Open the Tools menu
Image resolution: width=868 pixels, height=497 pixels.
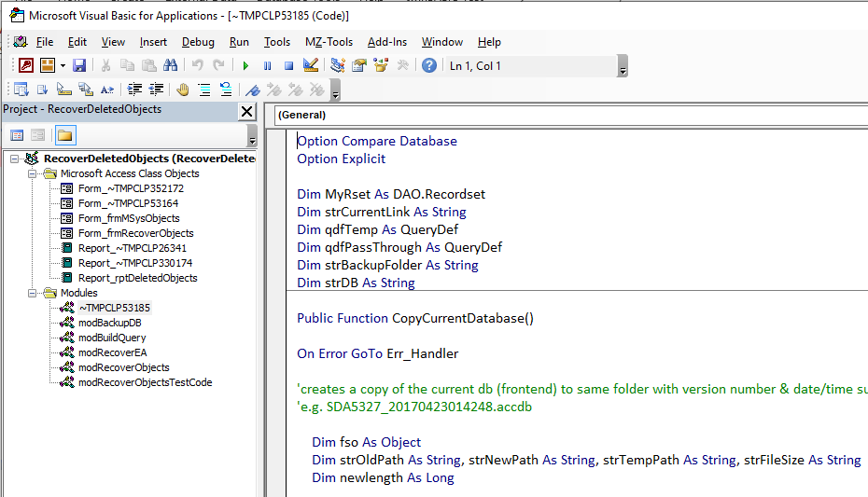tap(277, 42)
